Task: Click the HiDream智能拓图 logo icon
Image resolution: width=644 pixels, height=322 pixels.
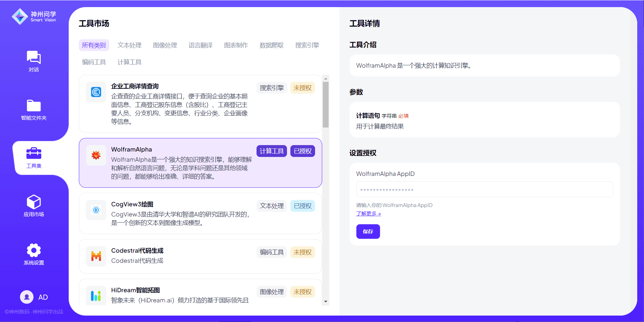Action: pyautogui.click(x=96, y=296)
